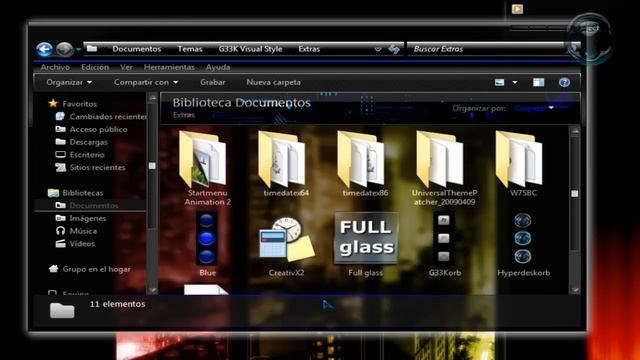Open Sitios recientes in navigation pane
Viewport: 640px width, 360px height.
[x=90, y=167]
